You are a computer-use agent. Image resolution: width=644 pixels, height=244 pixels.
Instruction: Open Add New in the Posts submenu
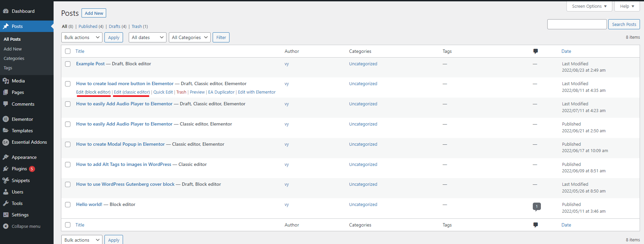pyautogui.click(x=13, y=49)
